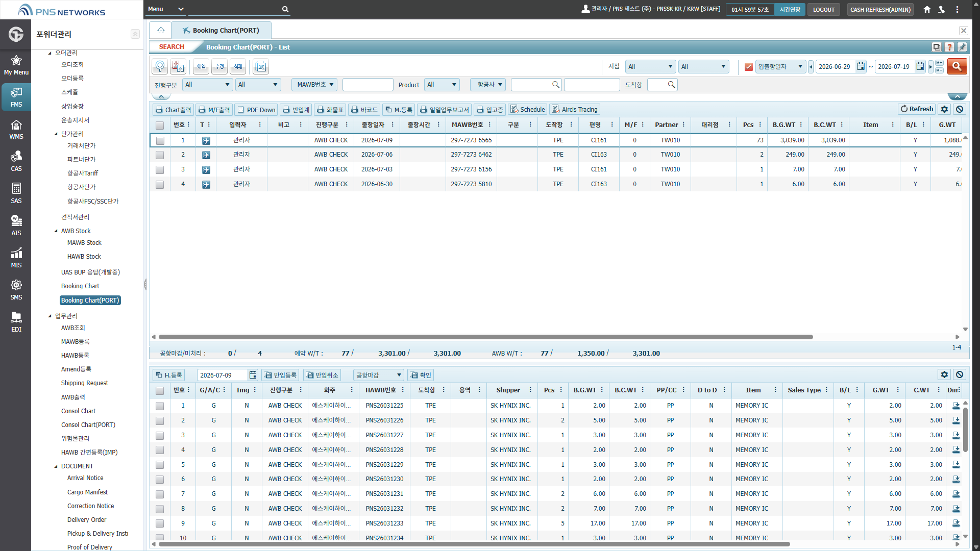Viewport: 980px width, 551px height.
Task: Open the CAS module icon
Action: pos(16,161)
